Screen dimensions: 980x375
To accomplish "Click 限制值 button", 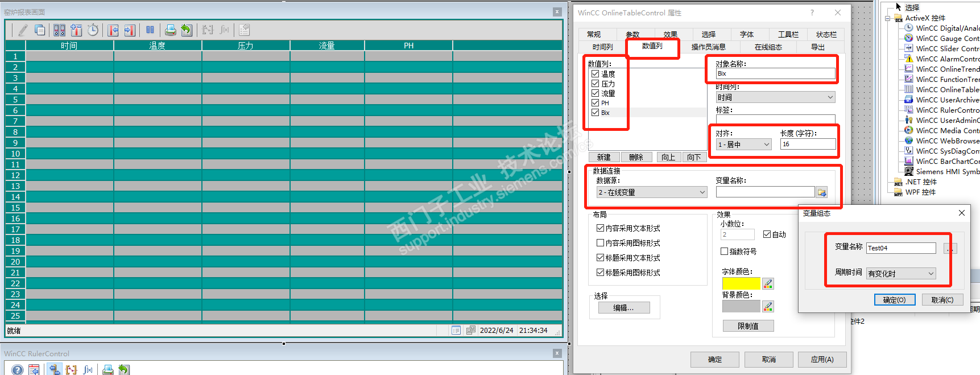I will (x=748, y=326).
